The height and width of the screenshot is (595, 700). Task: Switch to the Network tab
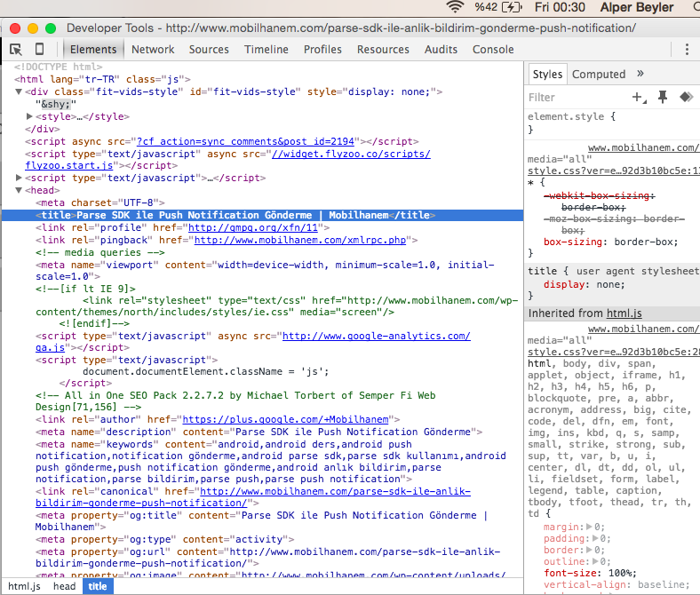click(x=153, y=49)
